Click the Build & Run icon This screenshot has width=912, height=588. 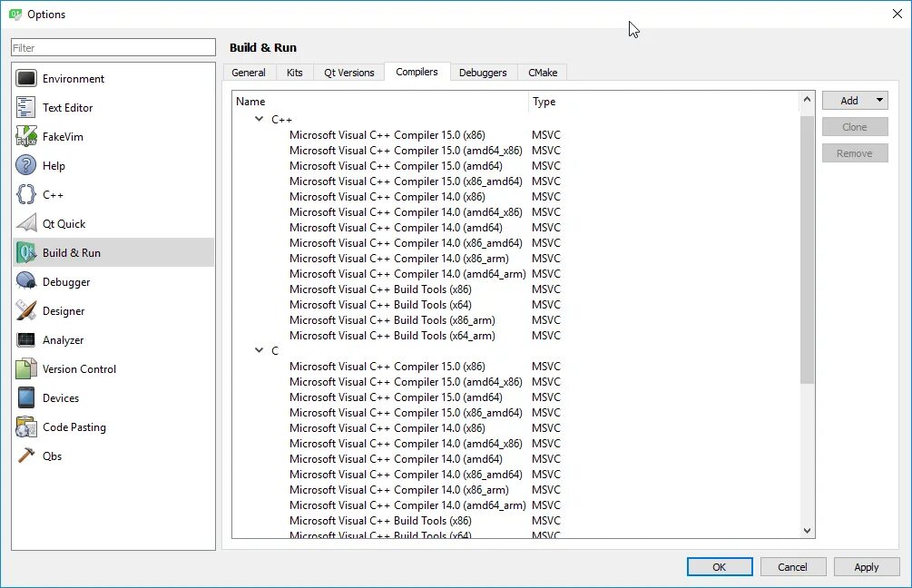tap(26, 252)
